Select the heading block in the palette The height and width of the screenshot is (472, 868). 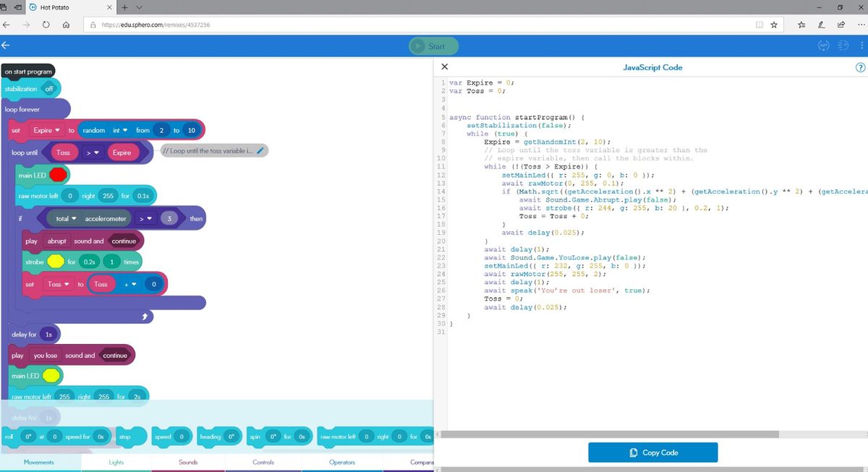218,437
